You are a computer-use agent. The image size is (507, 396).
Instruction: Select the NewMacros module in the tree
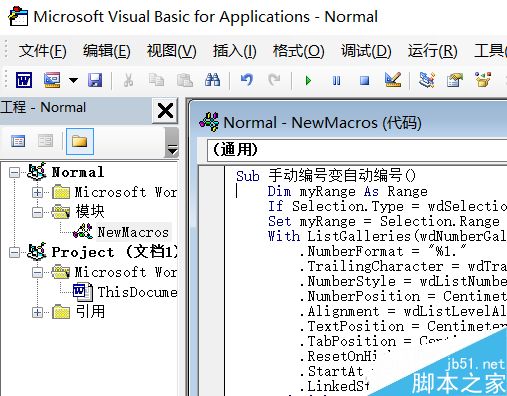133,232
